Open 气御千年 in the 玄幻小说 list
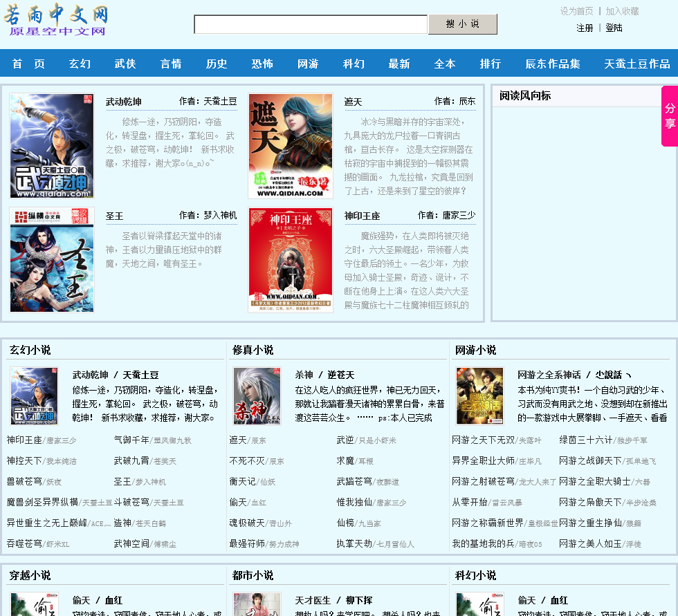Viewport: 678px width, 616px height. [131, 440]
